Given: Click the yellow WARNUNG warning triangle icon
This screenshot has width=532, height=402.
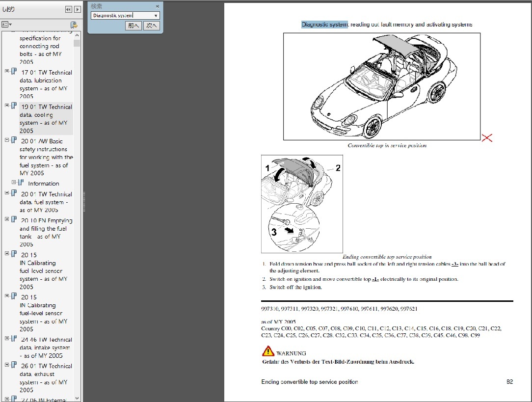Looking at the screenshot, I should (x=268, y=351).
